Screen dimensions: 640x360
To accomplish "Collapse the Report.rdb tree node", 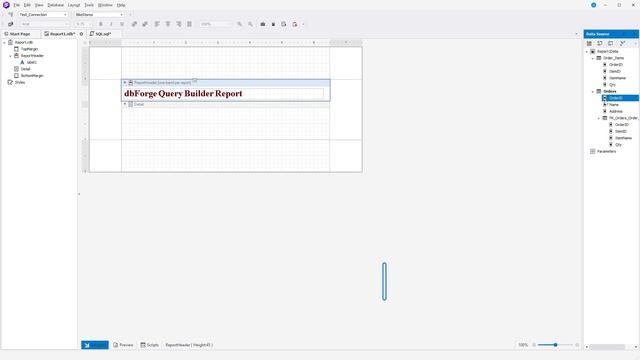I will pos(4,42).
